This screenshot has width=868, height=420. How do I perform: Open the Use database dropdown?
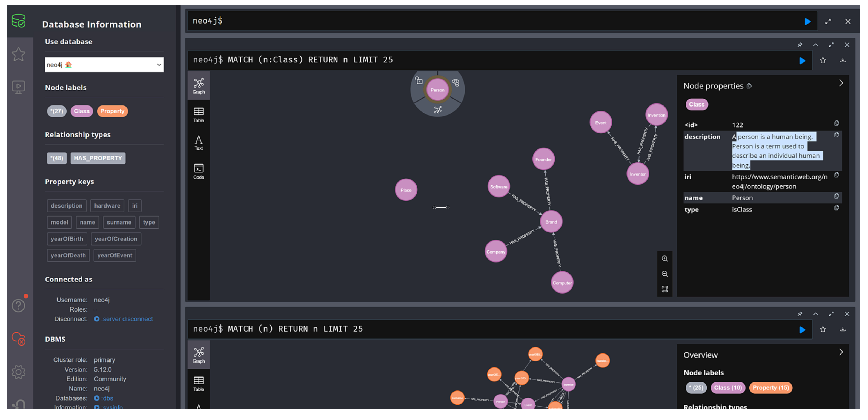(x=104, y=65)
